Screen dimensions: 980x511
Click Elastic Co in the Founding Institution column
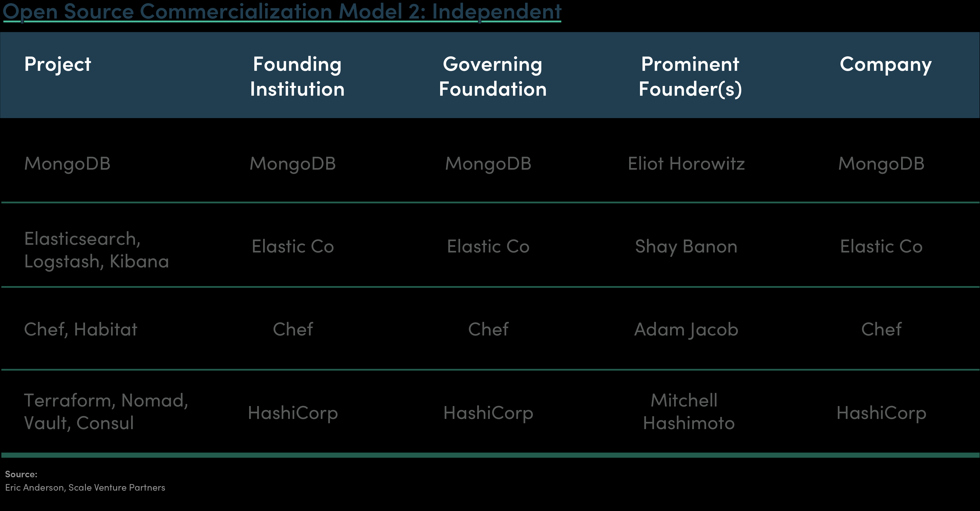(x=293, y=246)
